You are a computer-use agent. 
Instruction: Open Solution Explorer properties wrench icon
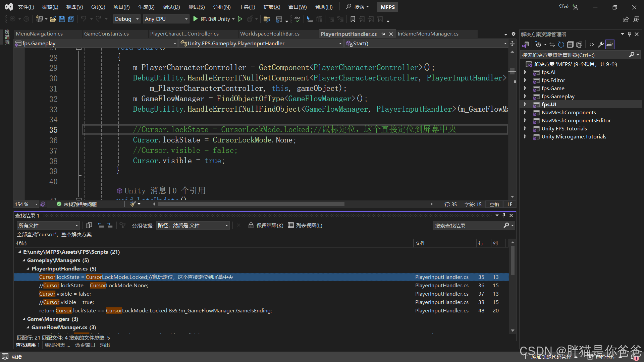[601, 45]
